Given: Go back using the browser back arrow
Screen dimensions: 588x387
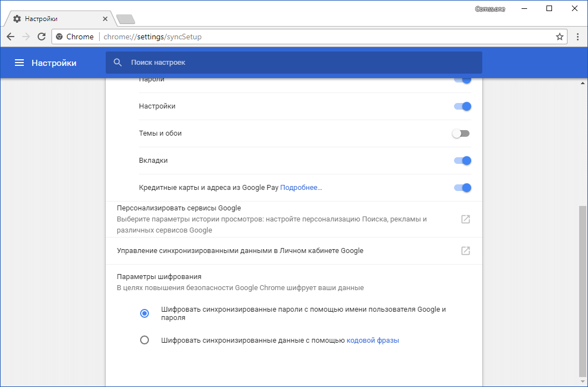Looking at the screenshot, I should click(11, 37).
